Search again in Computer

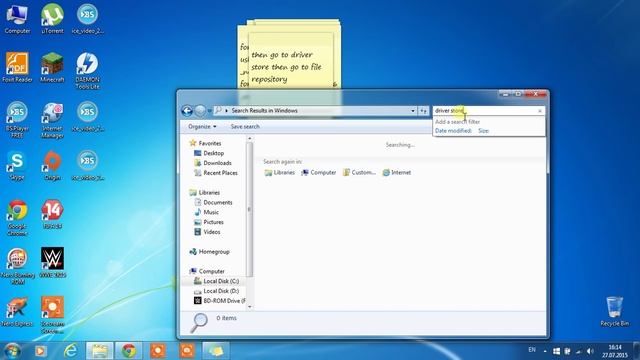319,173
